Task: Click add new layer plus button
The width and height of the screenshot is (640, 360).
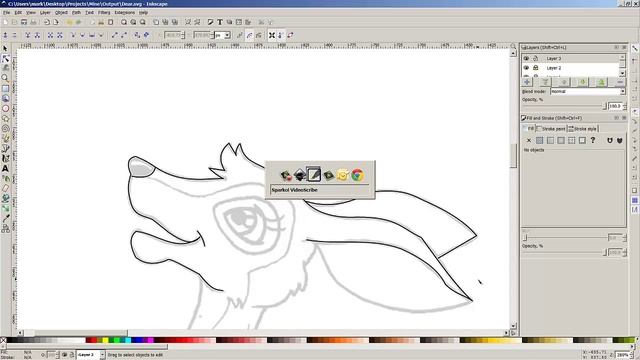Action: (x=527, y=82)
